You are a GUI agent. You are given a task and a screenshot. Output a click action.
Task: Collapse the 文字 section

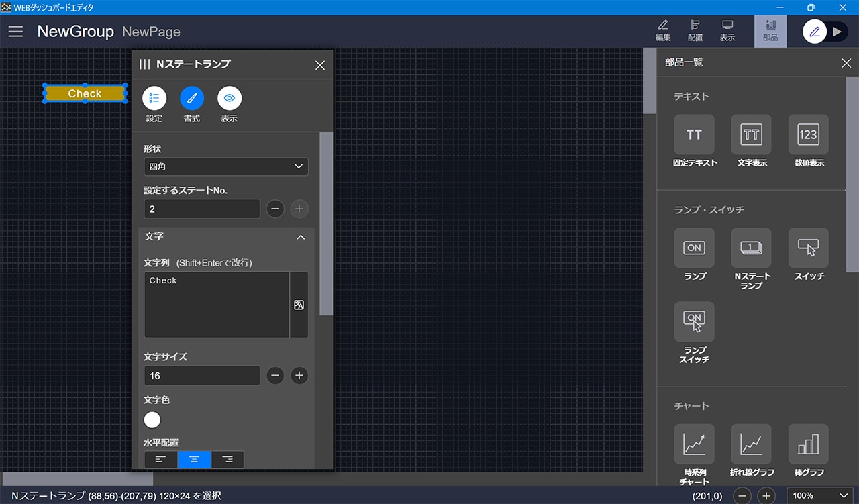tap(301, 237)
